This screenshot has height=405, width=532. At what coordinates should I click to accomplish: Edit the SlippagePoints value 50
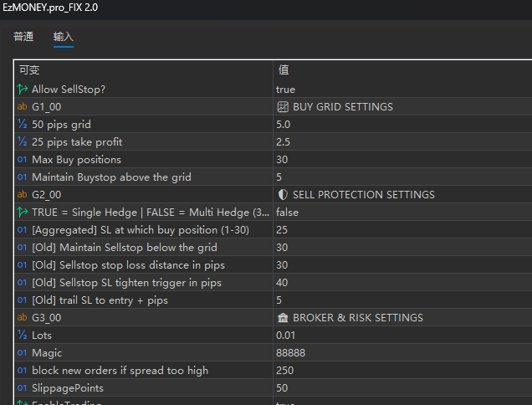tap(282, 388)
